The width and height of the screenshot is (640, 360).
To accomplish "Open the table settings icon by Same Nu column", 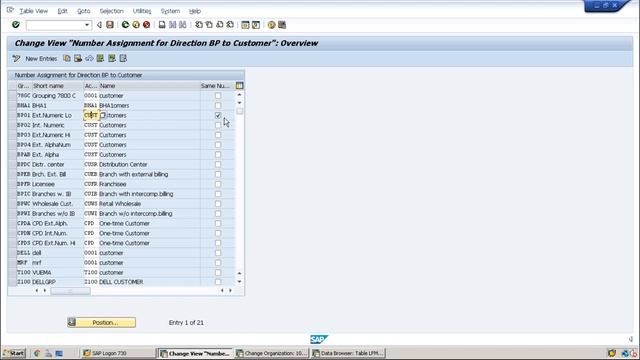I will tap(240, 86).
